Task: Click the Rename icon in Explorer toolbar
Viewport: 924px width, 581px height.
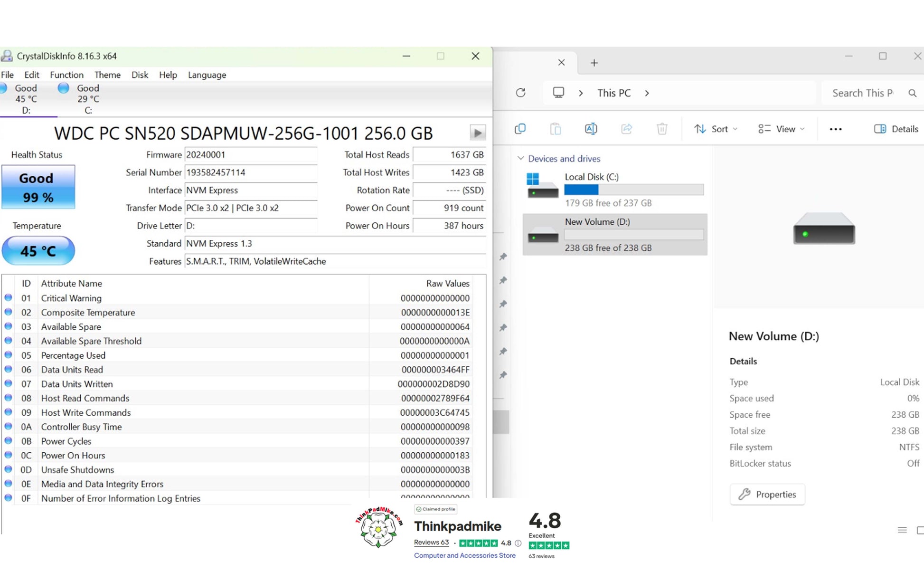Action: pos(591,129)
